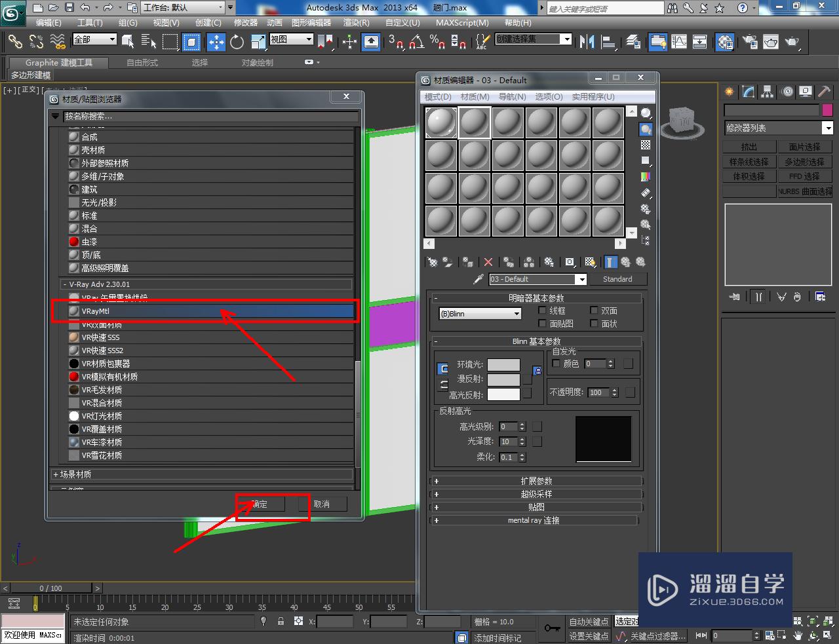Click Get Material icon in Material Editor

[433, 262]
